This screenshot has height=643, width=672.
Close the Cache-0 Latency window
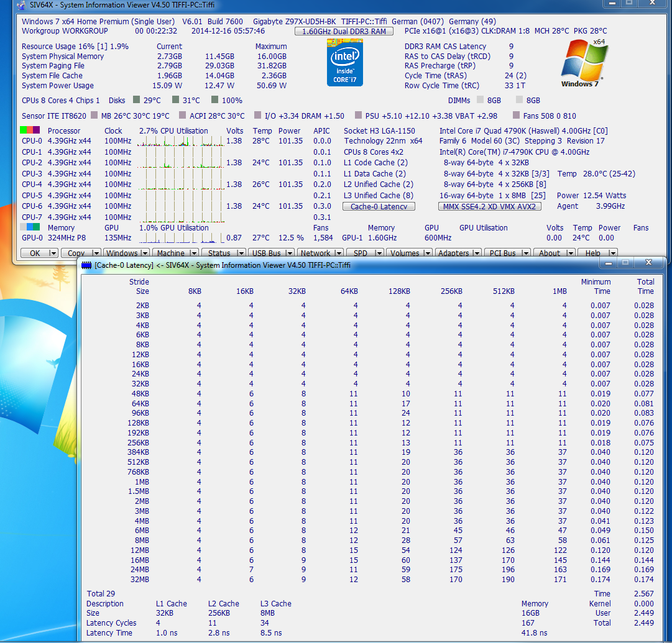pyautogui.click(x=648, y=262)
